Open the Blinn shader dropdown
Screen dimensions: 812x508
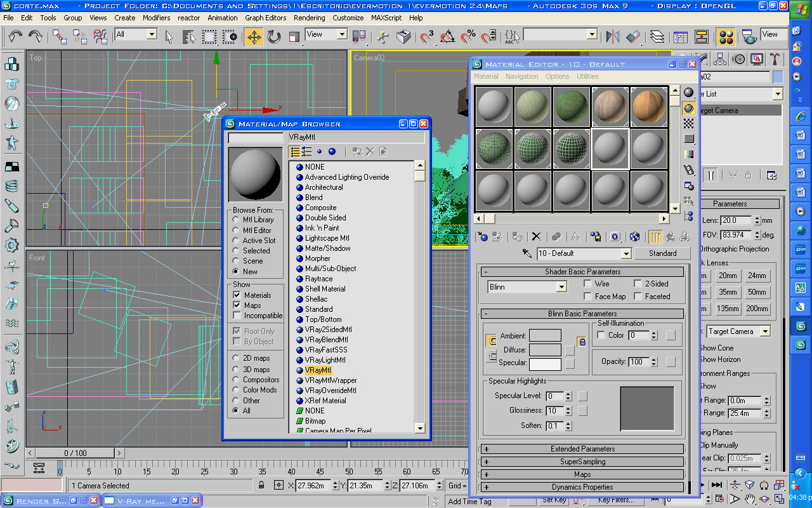(x=561, y=287)
